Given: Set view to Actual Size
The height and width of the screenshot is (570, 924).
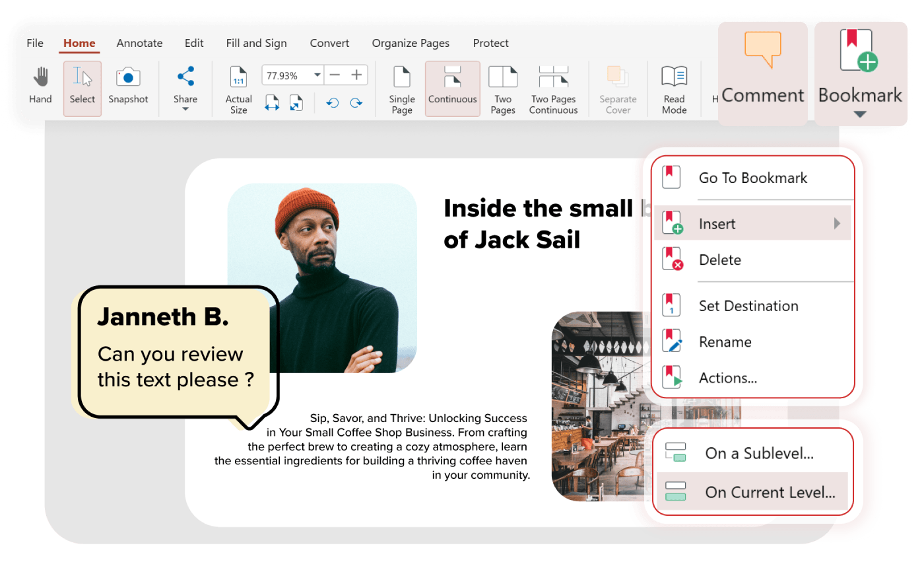Looking at the screenshot, I should point(238,89).
